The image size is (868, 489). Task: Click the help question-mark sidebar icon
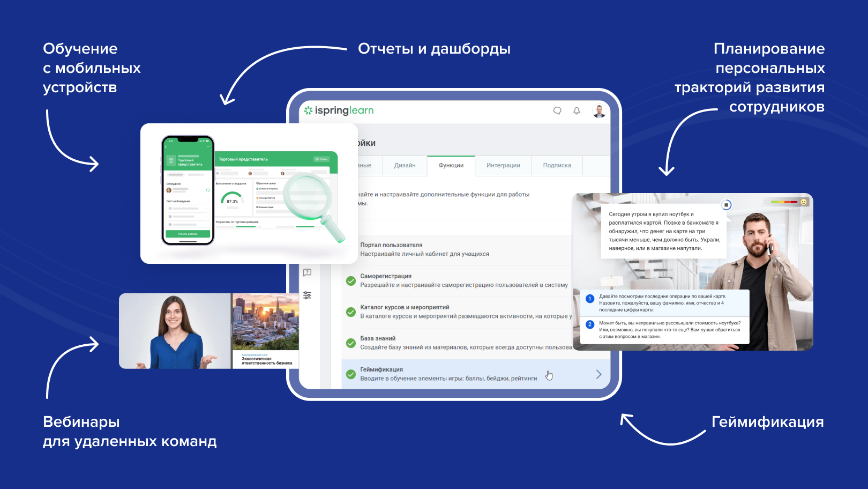(307, 272)
